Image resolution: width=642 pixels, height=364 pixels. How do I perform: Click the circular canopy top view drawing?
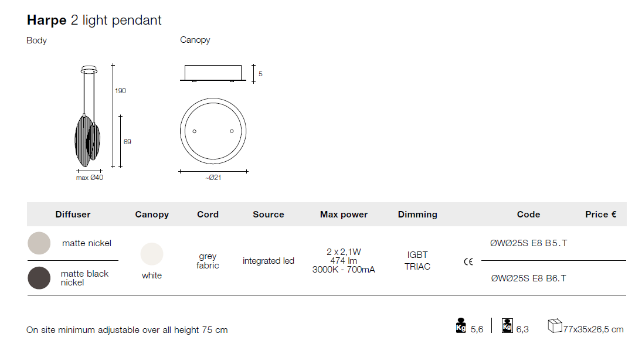[213, 130]
